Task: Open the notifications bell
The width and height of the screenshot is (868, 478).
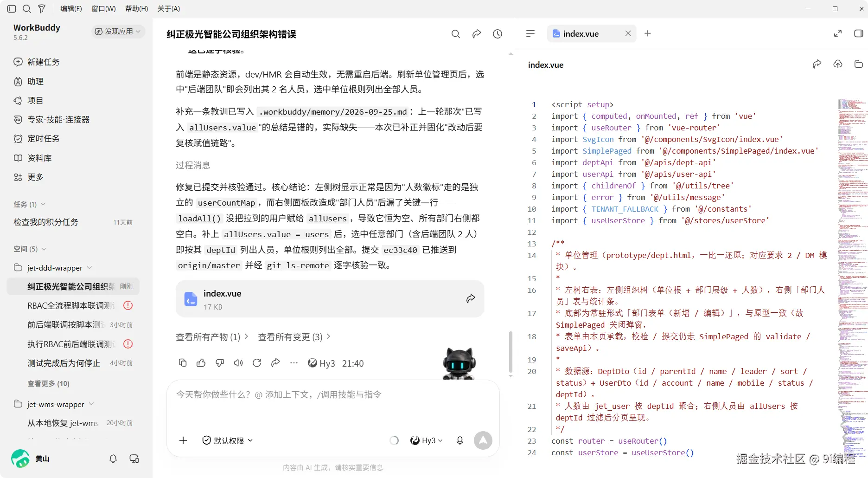Action: (x=113, y=459)
